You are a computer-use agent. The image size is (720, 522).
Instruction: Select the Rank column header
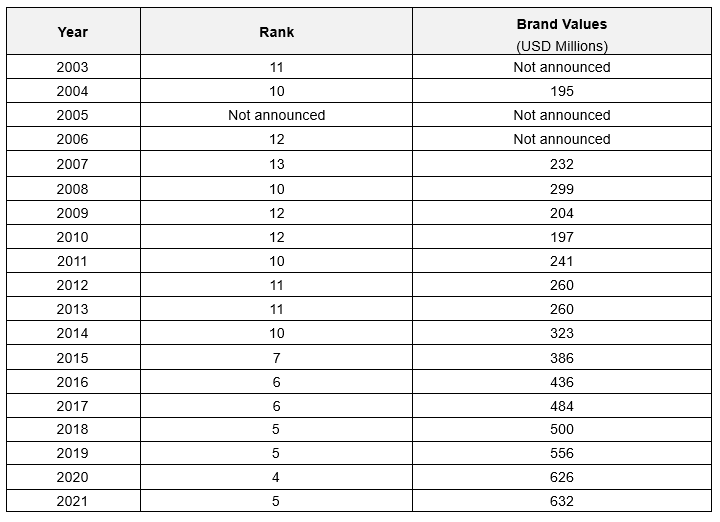[276, 32]
